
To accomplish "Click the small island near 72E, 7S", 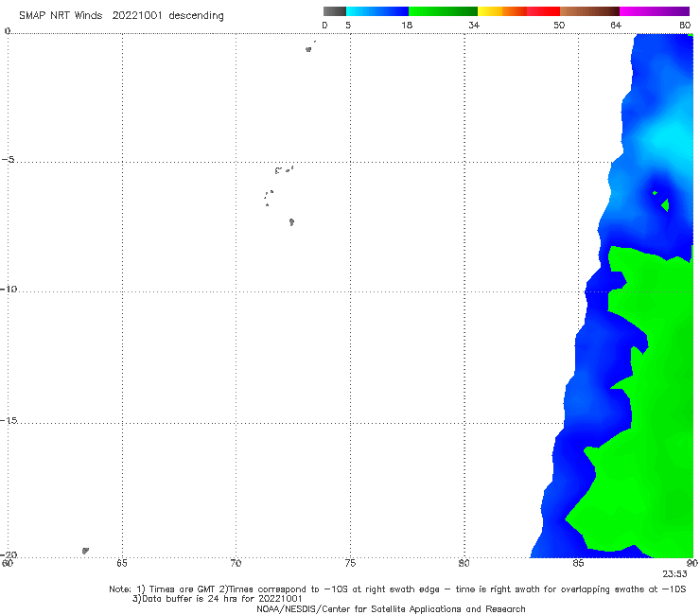I will click(291, 222).
